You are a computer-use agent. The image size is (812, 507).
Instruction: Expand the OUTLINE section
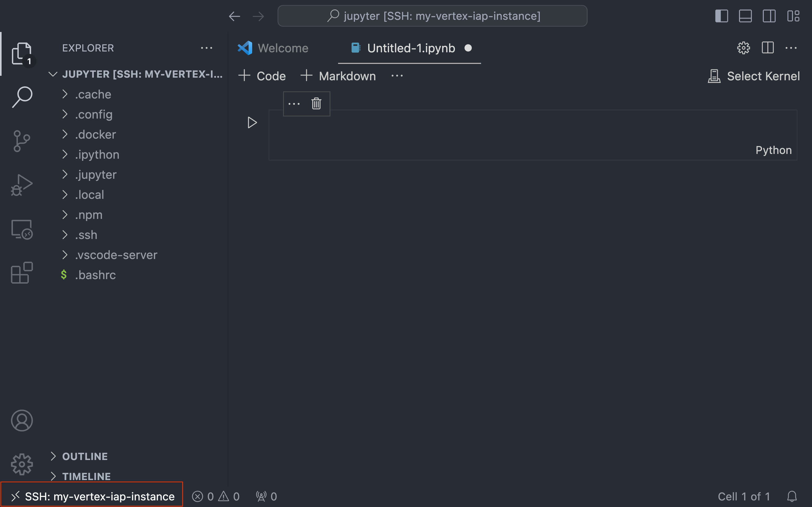click(x=85, y=456)
